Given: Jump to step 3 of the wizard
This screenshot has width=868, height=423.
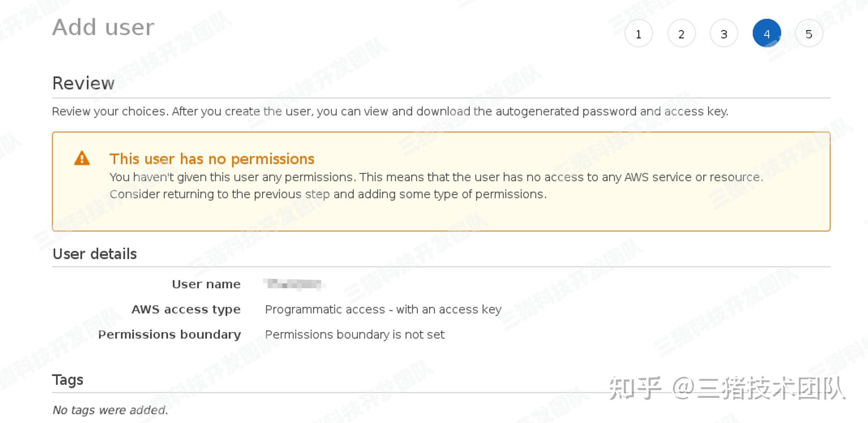Looking at the screenshot, I should pos(724,34).
